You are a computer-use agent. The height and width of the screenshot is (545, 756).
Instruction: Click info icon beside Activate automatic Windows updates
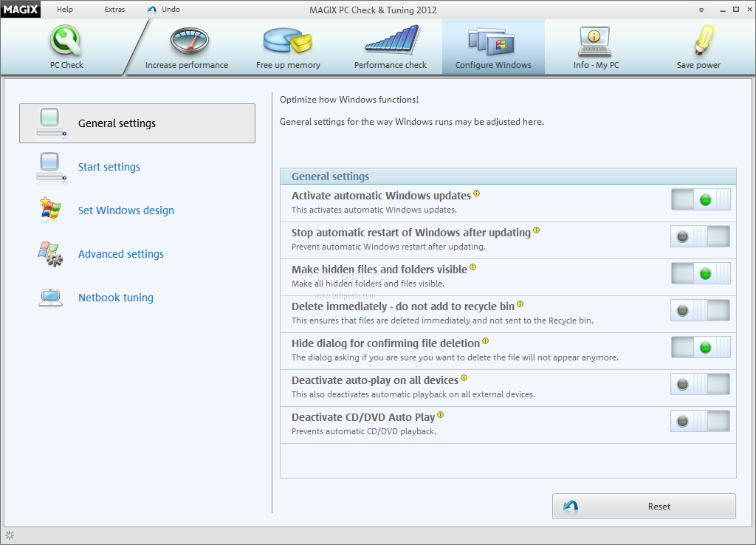[476, 193]
